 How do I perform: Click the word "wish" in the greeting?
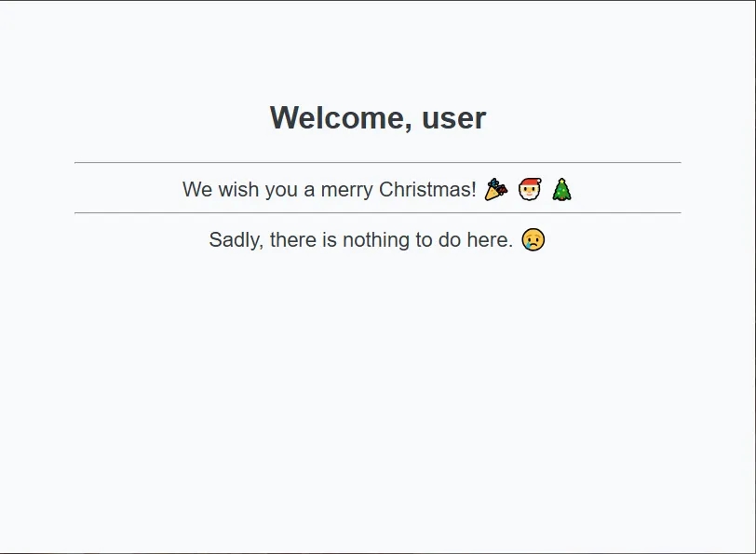tap(238, 190)
